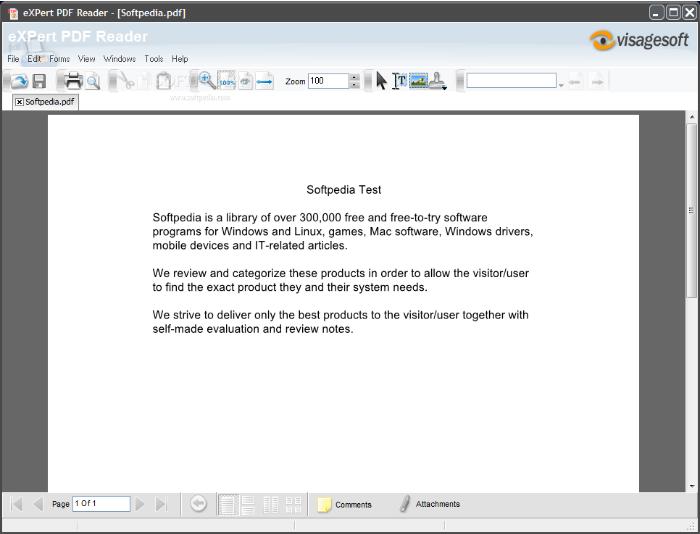Click the Attachments paperclip icon

[404, 504]
